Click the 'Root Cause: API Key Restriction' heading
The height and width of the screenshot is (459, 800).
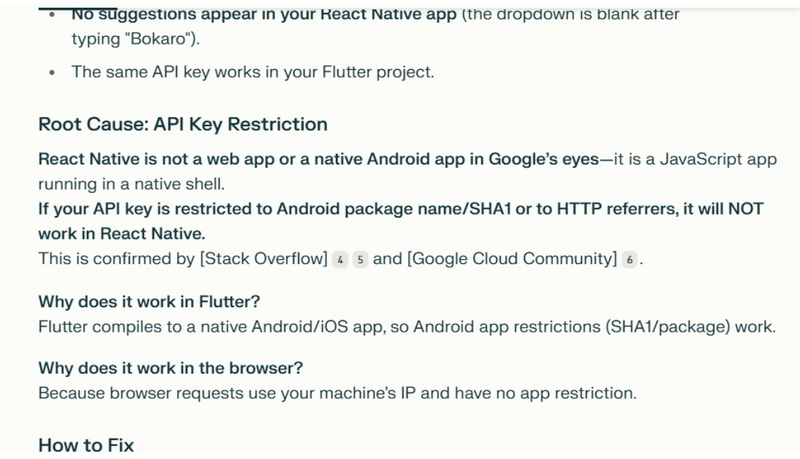tap(183, 124)
